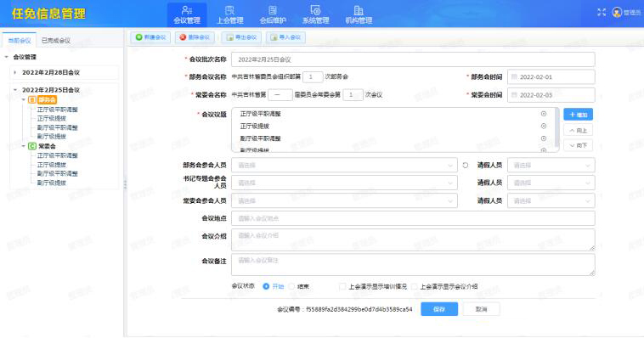
Task: Select 副厅级提拔 under 部务会 in tree
Action: (x=51, y=137)
